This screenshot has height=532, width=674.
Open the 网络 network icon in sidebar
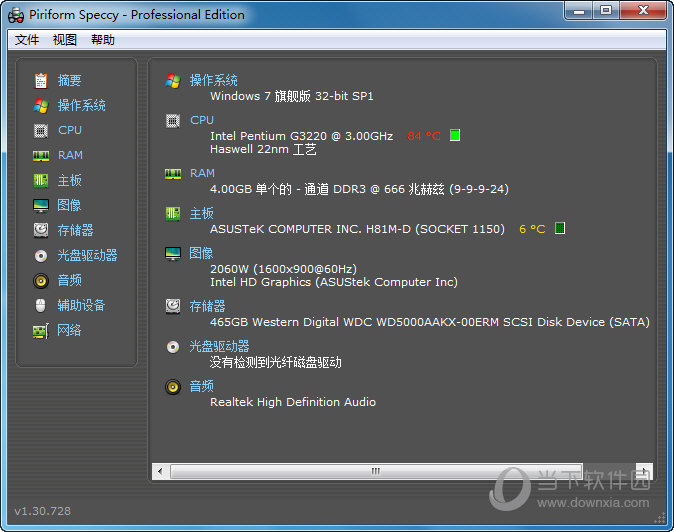click(x=41, y=330)
